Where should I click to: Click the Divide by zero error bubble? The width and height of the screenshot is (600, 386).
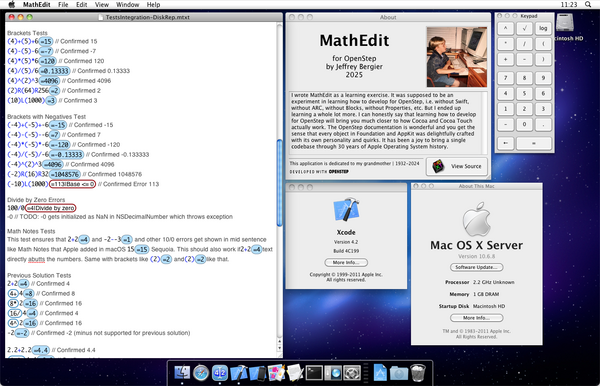click(51, 208)
